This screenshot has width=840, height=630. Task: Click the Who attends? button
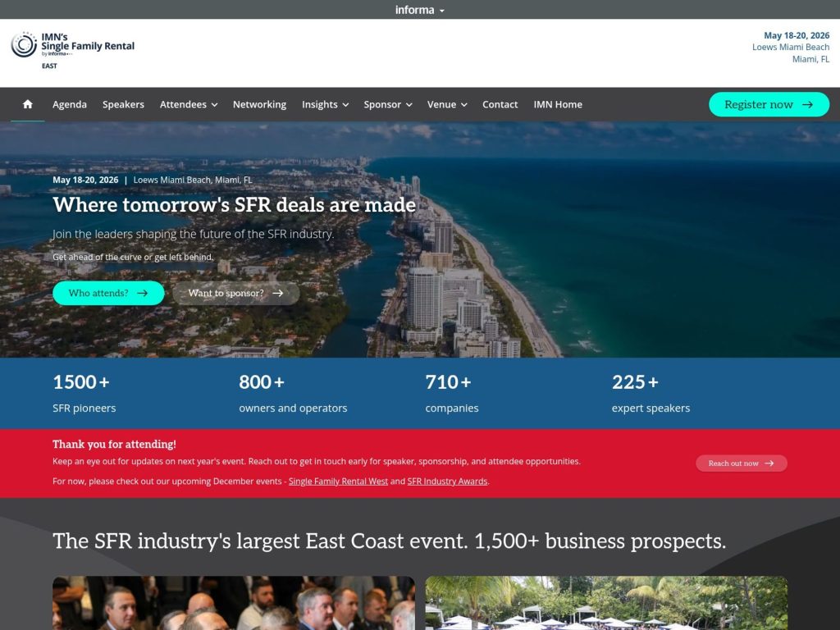pos(108,293)
